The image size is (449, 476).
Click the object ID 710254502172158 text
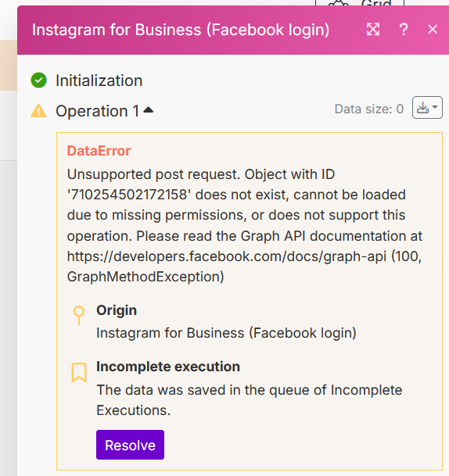129,195
